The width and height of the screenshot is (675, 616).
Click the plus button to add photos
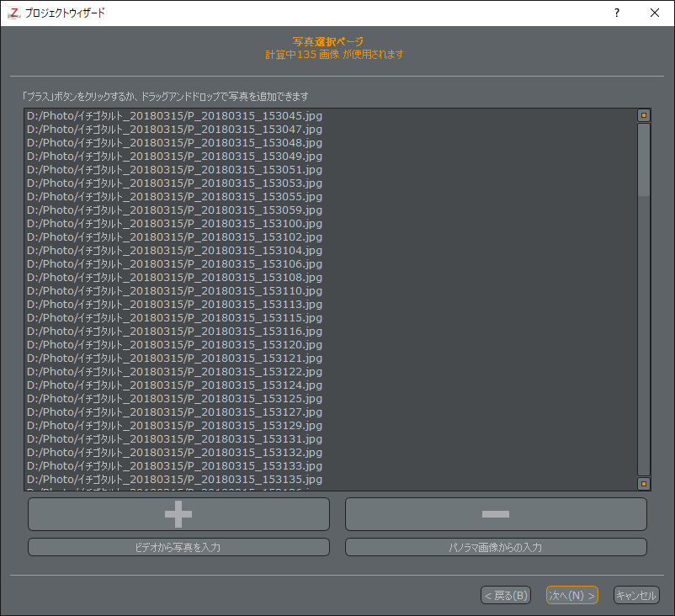pos(178,514)
